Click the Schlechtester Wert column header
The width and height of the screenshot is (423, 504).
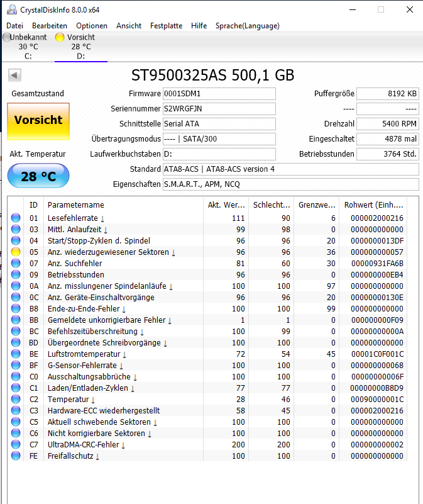[271, 204]
